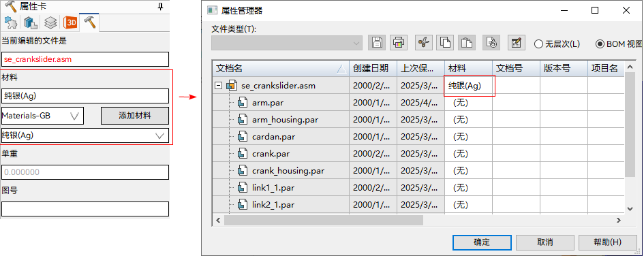The height and width of the screenshot is (258, 644).
Task: Open the 纯银(Ag) material dropdown
Action: click(x=85, y=135)
